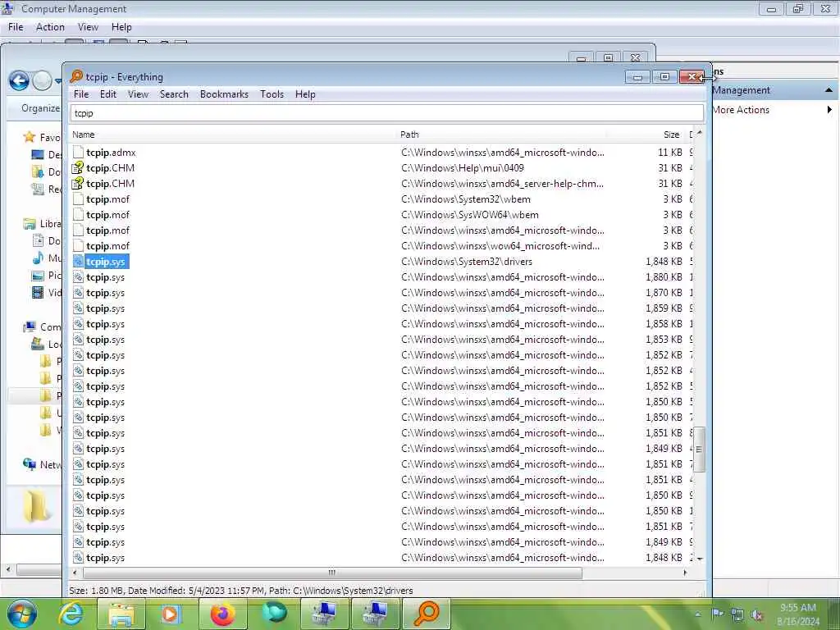This screenshot has height=630, width=840.
Task: Expand More Actions submenu arrow
Action: coord(829,110)
